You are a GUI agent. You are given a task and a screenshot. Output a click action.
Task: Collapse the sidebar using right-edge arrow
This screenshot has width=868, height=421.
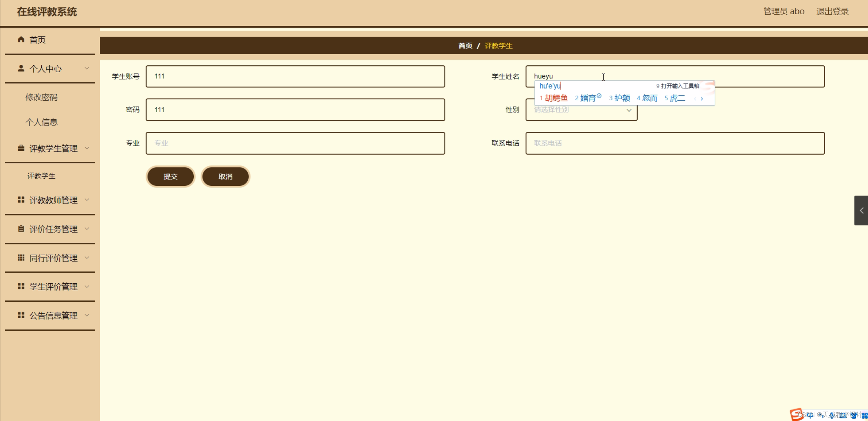(861, 210)
